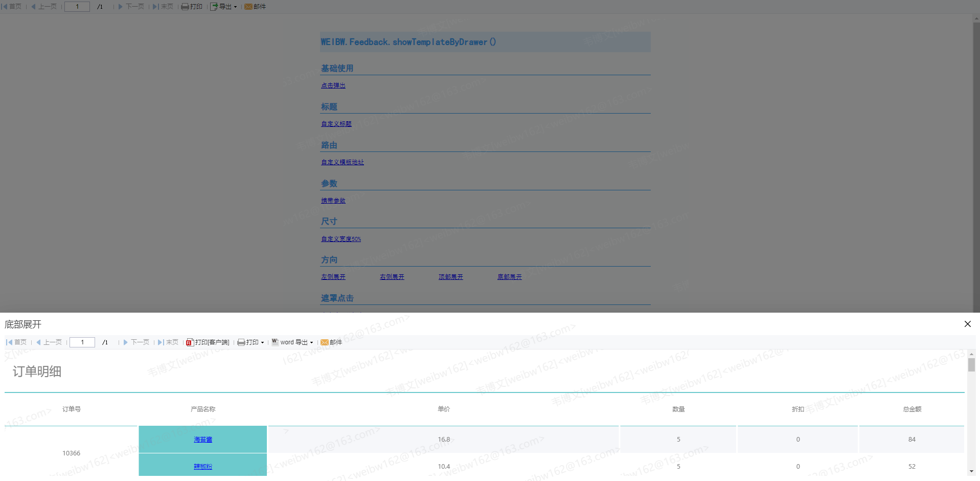
Task: Click the 自定义模板地址 link in background page
Action: coord(343,162)
